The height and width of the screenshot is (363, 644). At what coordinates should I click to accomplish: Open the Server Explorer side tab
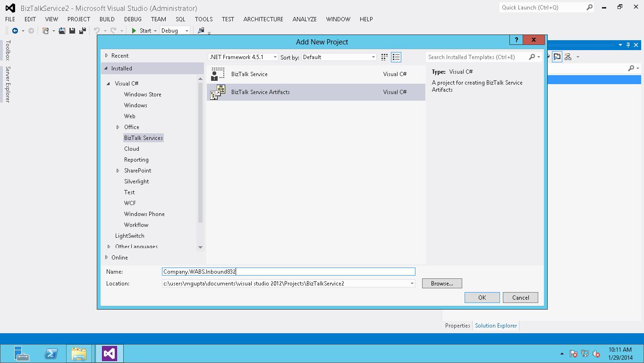8,84
